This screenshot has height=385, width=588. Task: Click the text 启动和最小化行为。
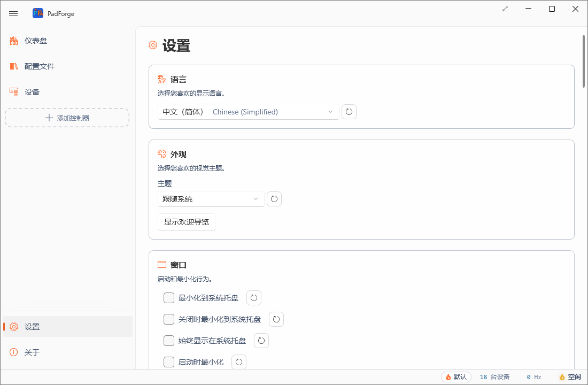tap(185, 279)
